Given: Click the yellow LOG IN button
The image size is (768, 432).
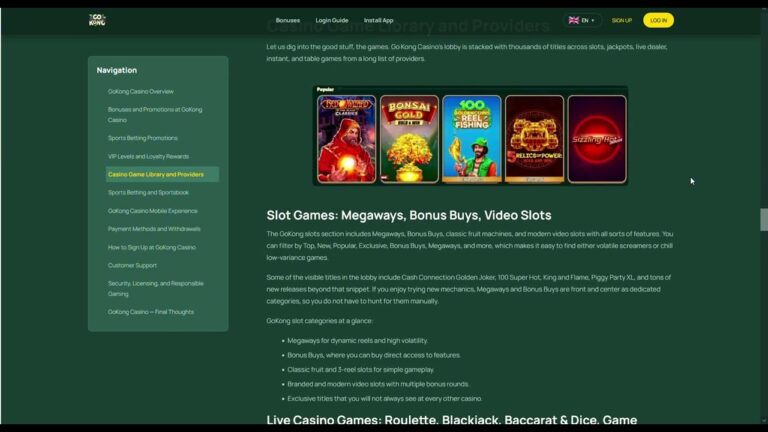Looking at the screenshot, I should coord(658,21).
